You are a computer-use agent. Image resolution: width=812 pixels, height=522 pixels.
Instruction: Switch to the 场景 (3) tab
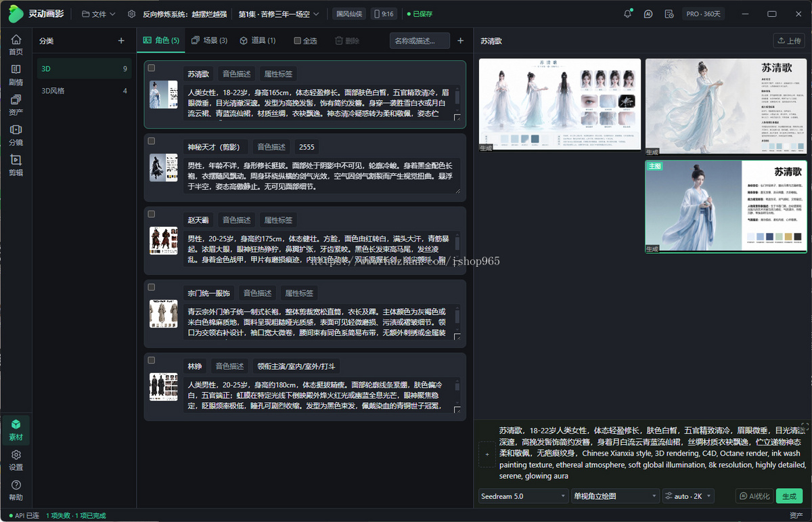[209, 41]
